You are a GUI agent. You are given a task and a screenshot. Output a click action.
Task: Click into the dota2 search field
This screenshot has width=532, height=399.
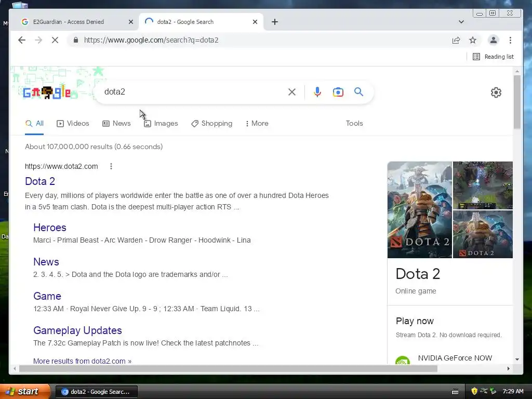193,92
